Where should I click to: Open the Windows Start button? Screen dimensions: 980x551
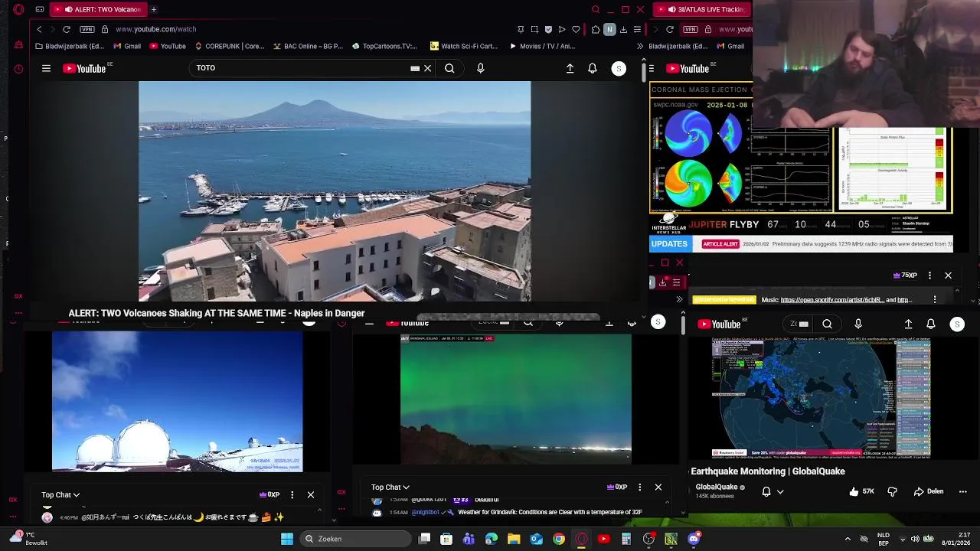pyautogui.click(x=287, y=539)
